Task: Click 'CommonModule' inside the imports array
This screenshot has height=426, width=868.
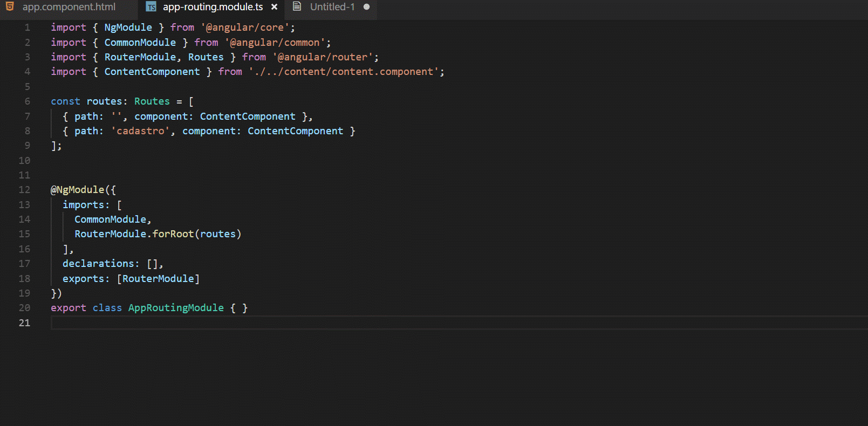Action: [x=111, y=219]
